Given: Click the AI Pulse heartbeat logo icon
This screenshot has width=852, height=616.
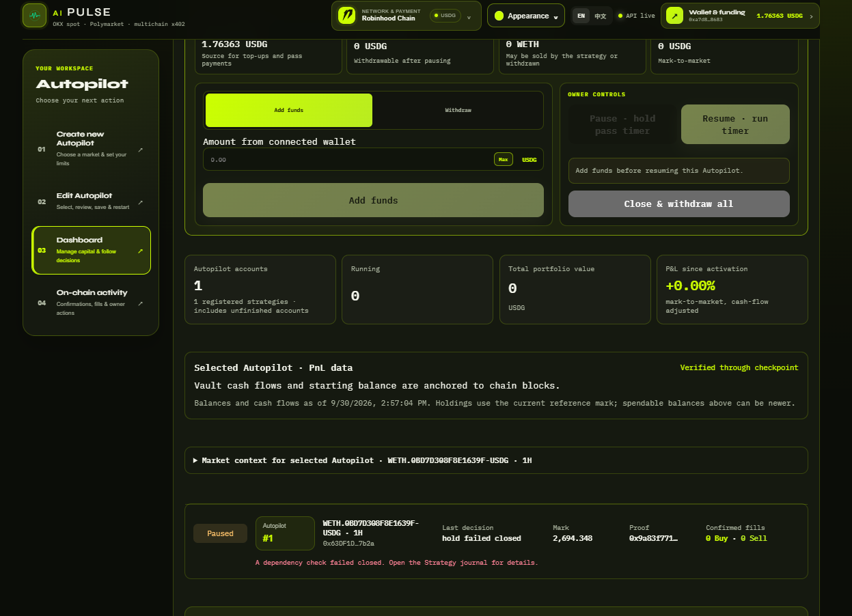Looking at the screenshot, I should tap(34, 16).
